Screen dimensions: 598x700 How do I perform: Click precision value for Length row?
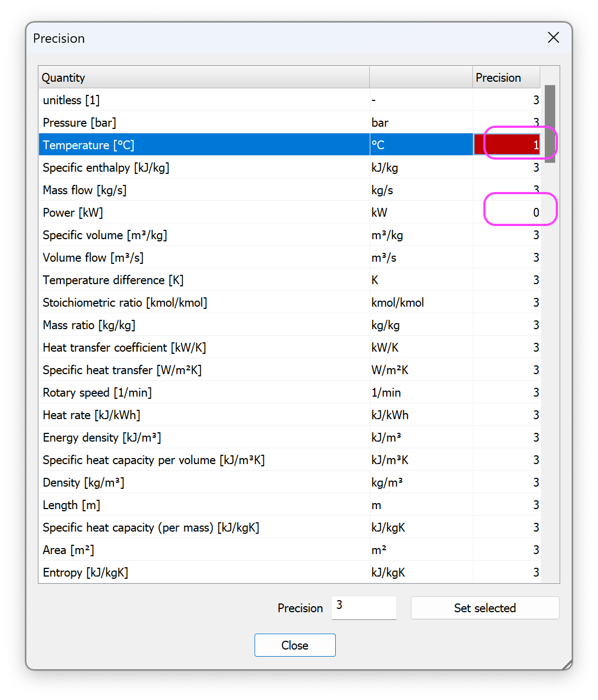[x=507, y=505]
